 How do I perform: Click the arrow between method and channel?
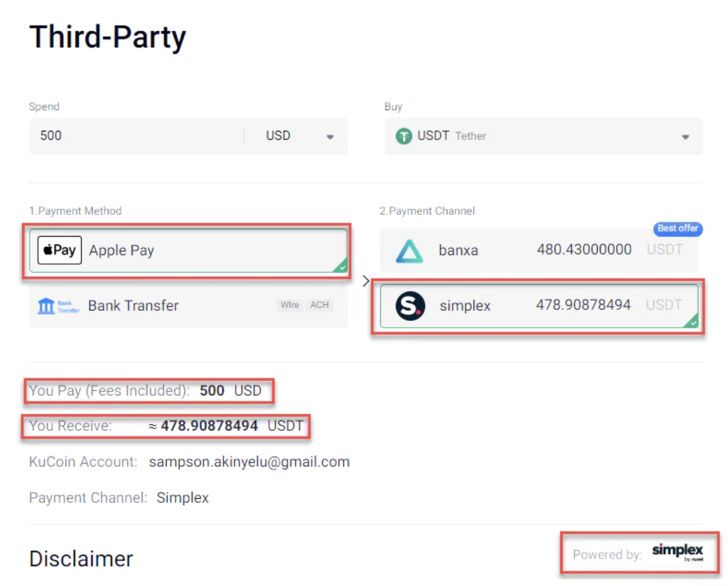coord(366,281)
